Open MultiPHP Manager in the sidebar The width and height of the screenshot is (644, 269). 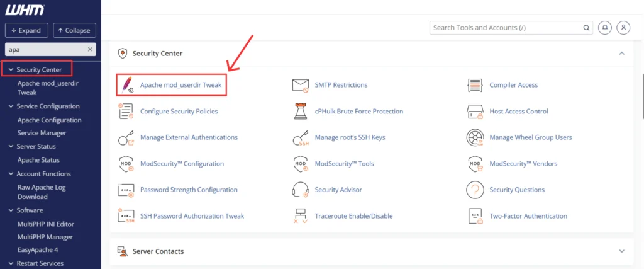click(x=45, y=237)
